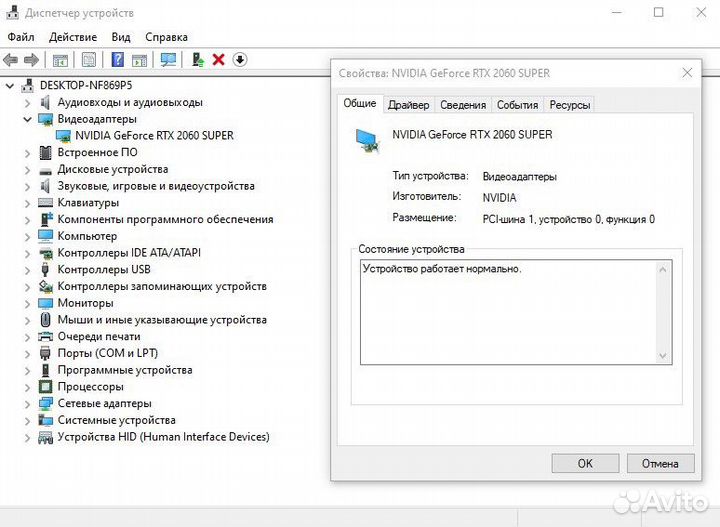720x527 pixels.
Task: Toggle the action pane toolbar icon
Action: (139, 60)
